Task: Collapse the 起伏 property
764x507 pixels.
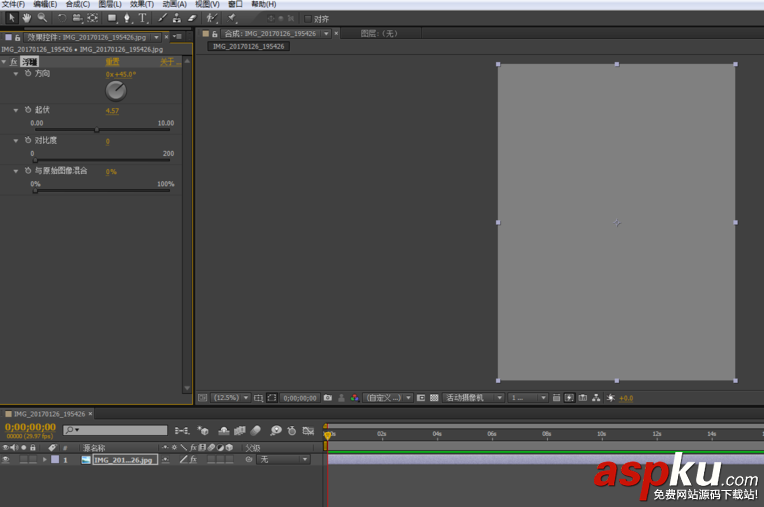Action: point(16,110)
